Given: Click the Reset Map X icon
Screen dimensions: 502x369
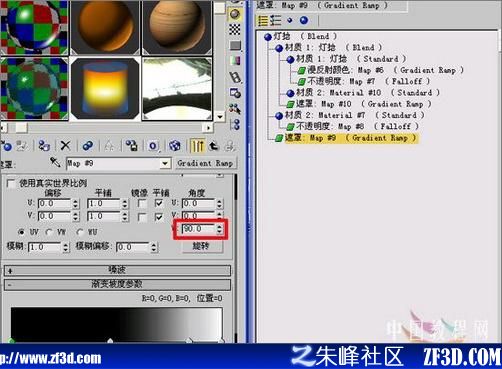Looking at the screenshot, I should click(x=66, y=146).
